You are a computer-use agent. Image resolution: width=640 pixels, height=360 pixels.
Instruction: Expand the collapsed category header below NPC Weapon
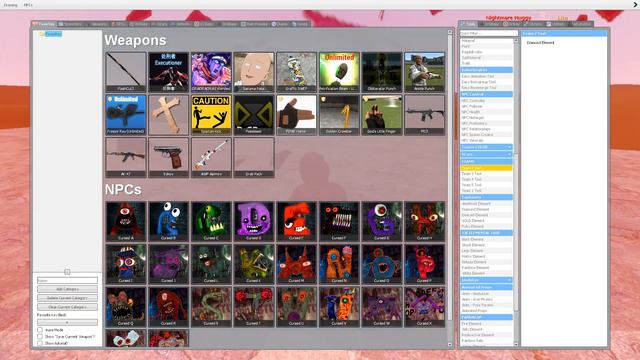coord(486,147)
